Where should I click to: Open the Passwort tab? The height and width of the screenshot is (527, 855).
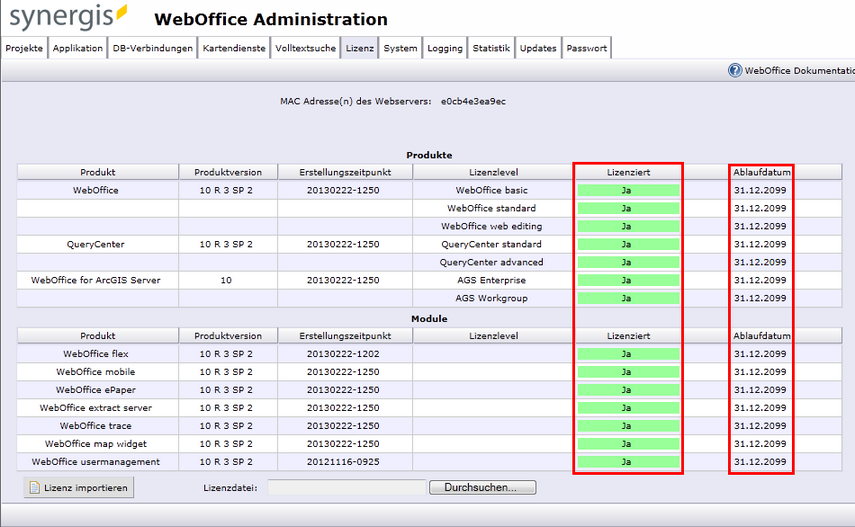586,48
